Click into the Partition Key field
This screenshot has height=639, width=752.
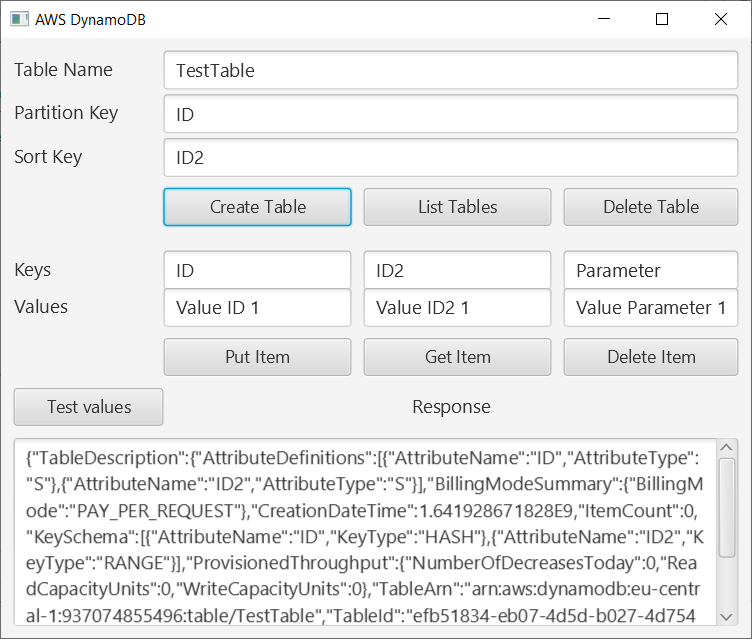(x=450, y=114)
